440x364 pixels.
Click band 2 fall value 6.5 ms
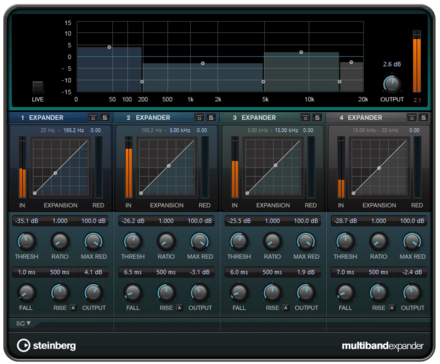[133, 272]
